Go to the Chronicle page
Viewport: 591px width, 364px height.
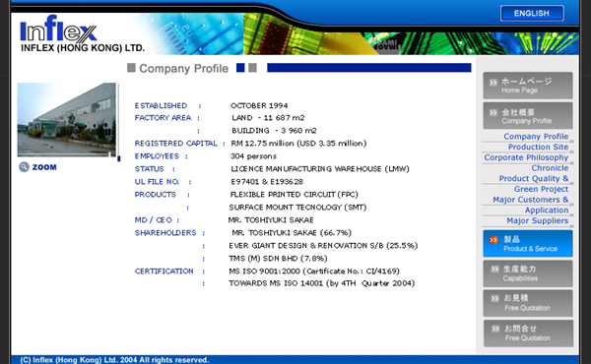pyautogui.click(x=550, y=168)
